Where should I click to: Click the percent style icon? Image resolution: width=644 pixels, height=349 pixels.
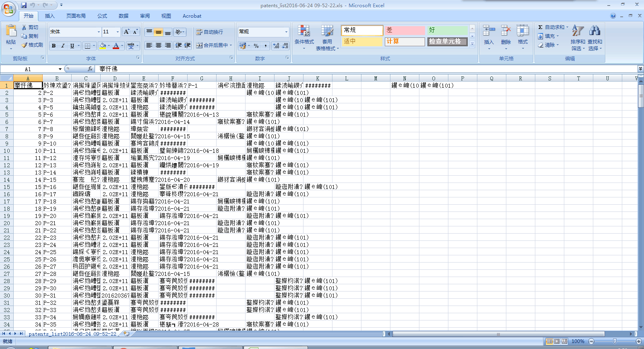[x=256, y=46]
